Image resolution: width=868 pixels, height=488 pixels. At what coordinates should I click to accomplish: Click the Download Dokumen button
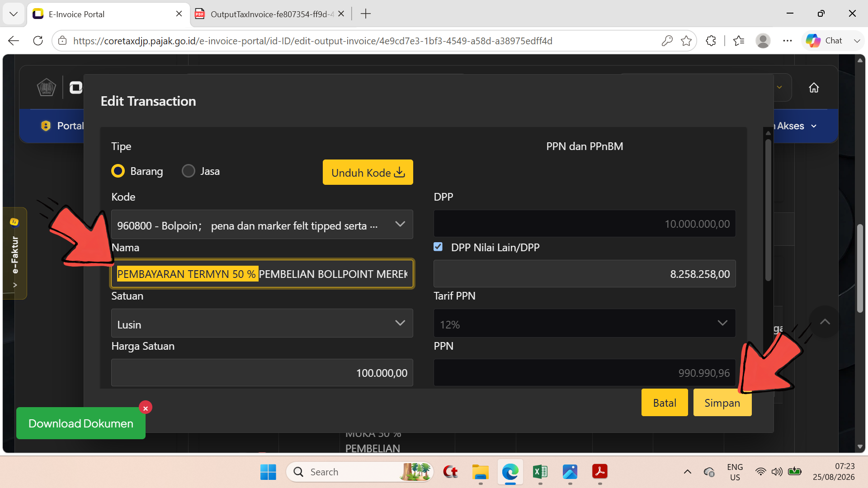click(x=81, y=423)
